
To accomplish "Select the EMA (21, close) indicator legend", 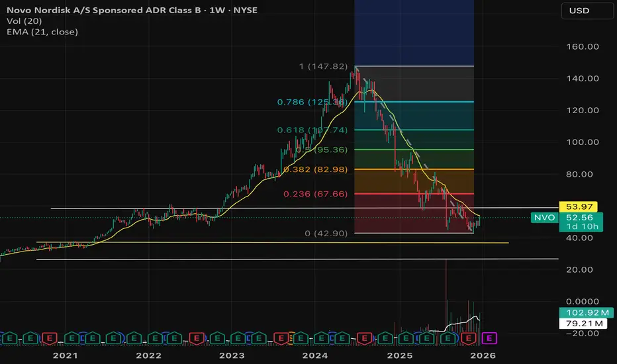I will [42, 32].
